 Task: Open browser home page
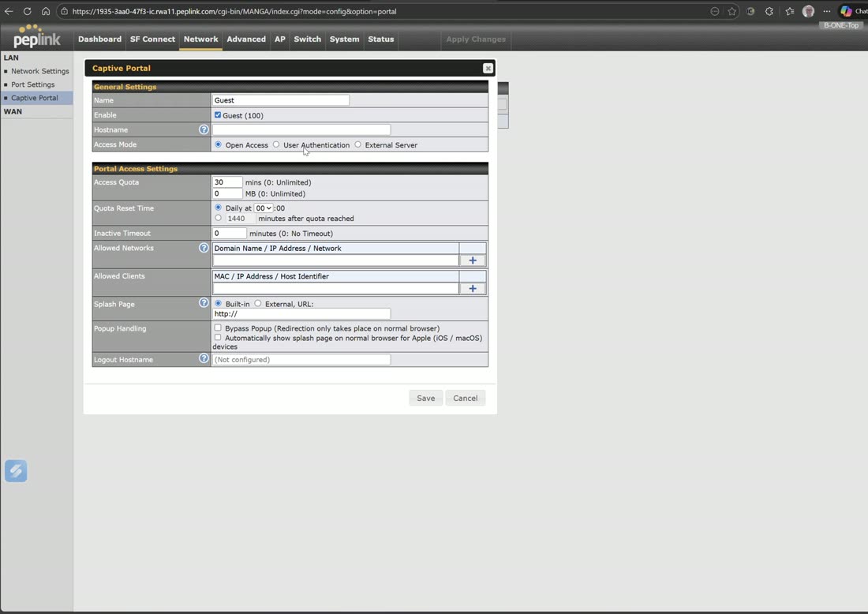(46, 11)
